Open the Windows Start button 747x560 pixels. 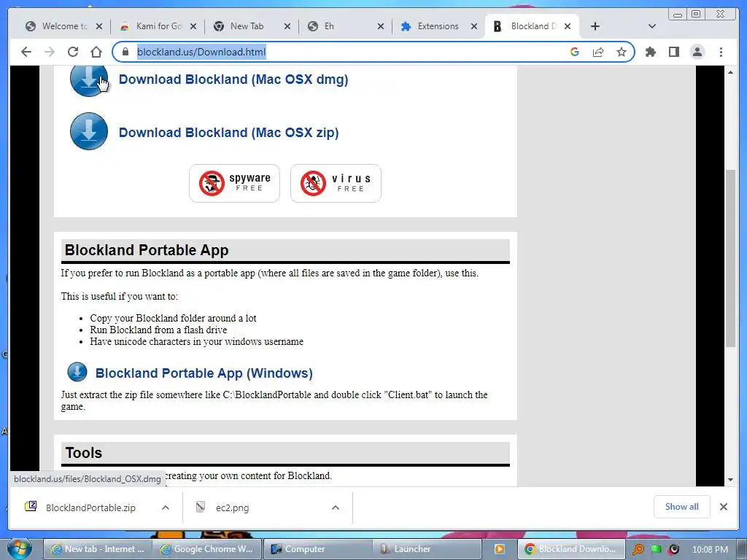point(20,549)
